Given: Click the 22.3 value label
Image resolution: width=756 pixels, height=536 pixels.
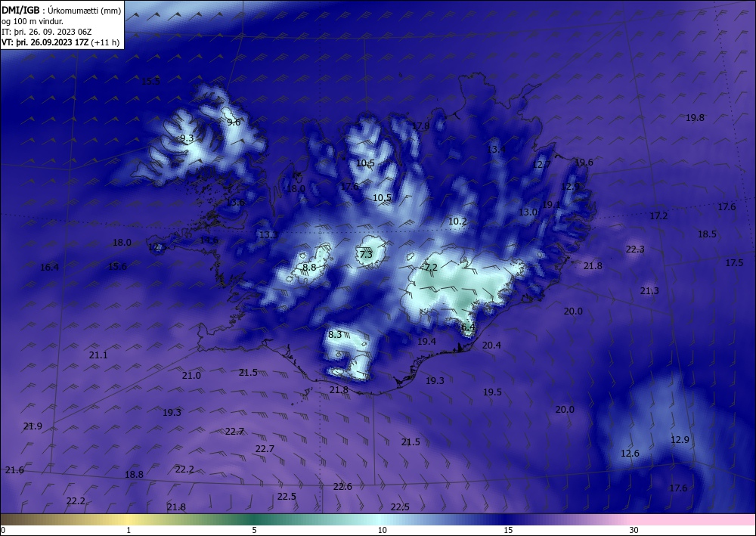Looking at the screenshot, I should click(635, 249).
